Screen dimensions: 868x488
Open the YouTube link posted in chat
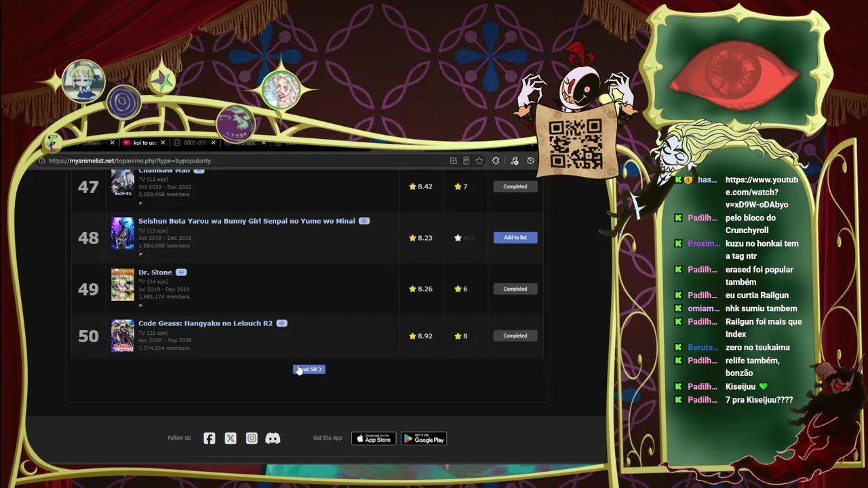[x=762, y=192]
